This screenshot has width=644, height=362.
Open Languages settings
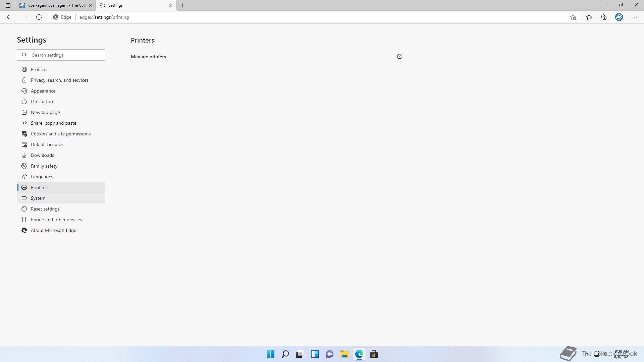[61, 177]
